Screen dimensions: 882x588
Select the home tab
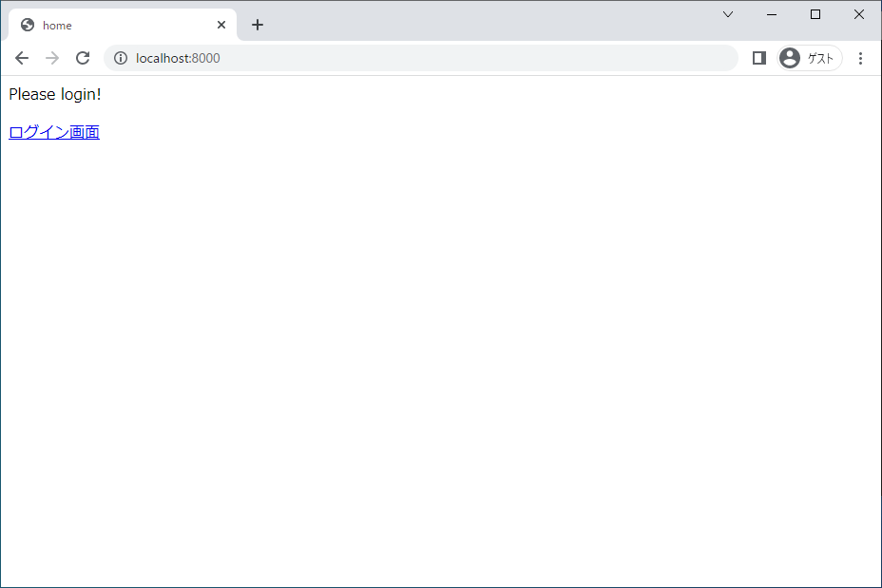(x=123, y=25)
